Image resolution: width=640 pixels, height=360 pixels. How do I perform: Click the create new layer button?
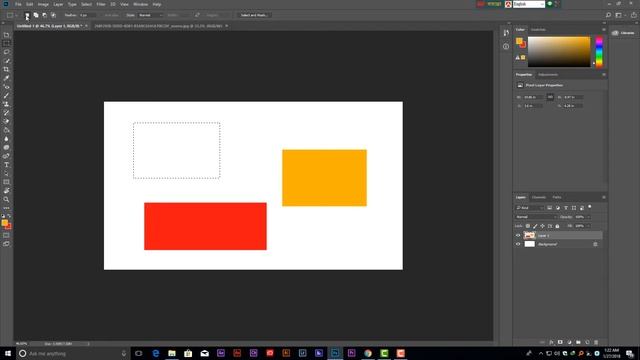pos(587,342)
